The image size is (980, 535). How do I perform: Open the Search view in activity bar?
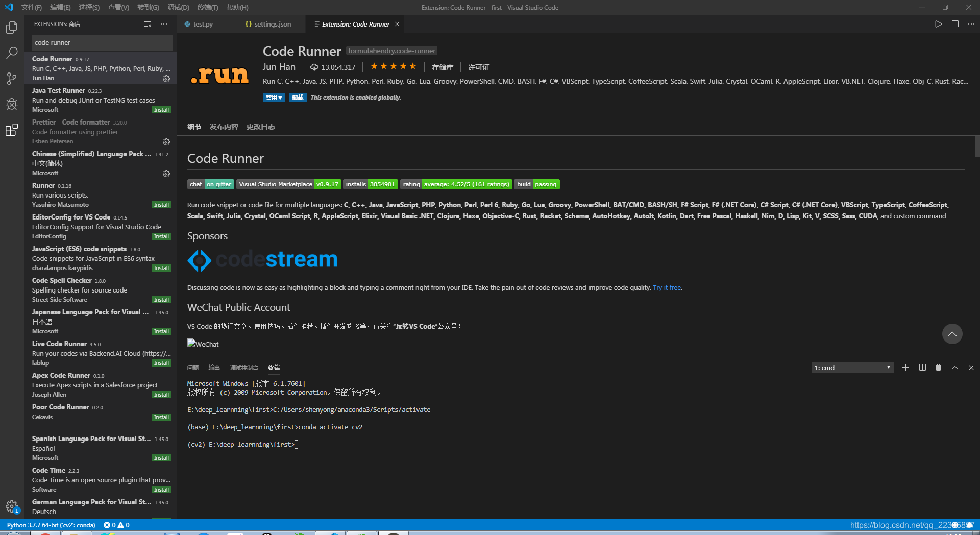point(11,53)
